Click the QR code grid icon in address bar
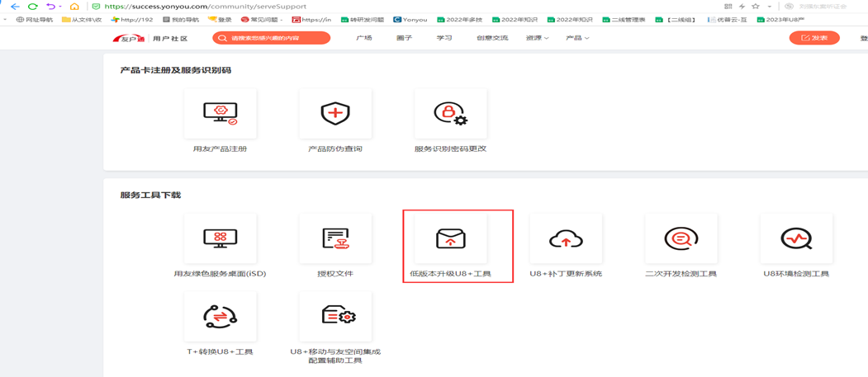The height and width of the screenshot is (377, 868). point(728,7)
